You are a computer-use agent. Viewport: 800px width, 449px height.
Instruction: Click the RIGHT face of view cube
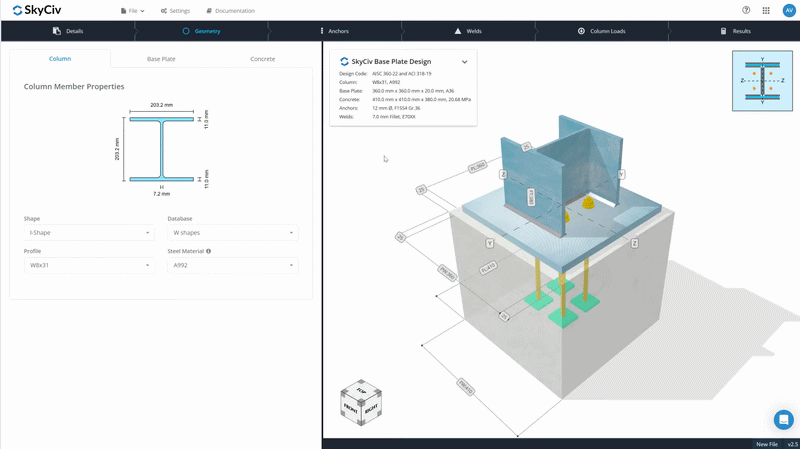371,408
